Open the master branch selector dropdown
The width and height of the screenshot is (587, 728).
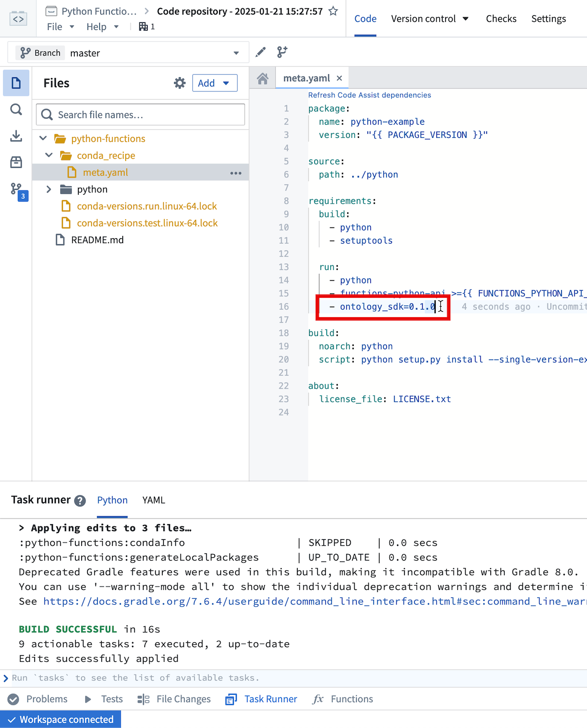point(129,52)
